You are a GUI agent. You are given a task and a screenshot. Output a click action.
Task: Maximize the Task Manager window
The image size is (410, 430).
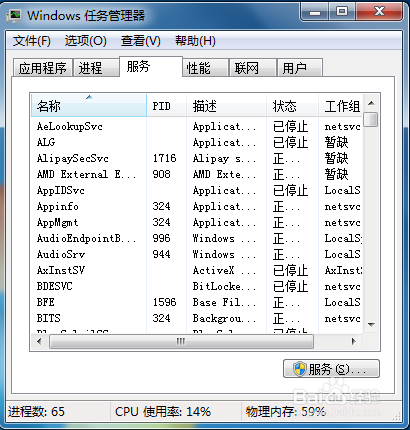pyautogui.click(x=342, y=12)
